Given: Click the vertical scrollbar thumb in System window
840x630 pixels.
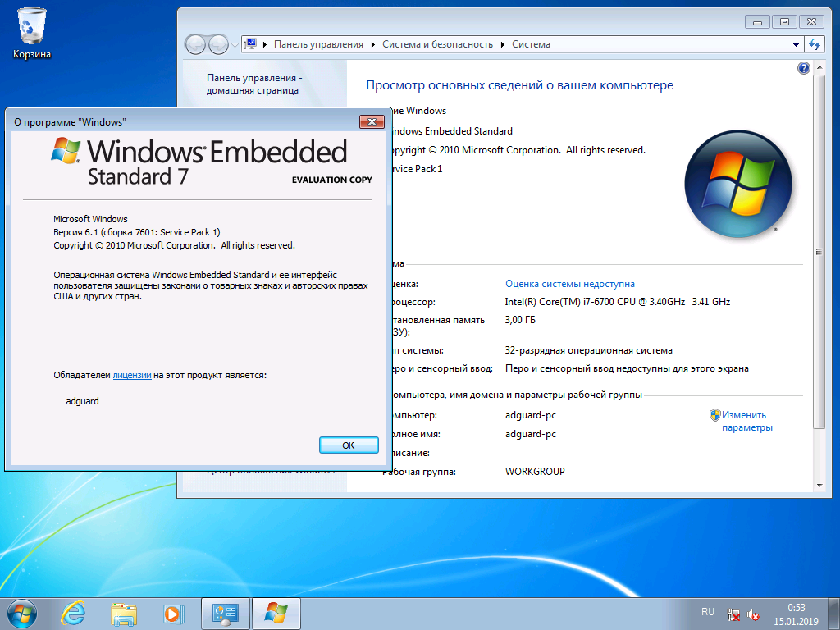Looking at the screenshot, I should coord(819,251).
